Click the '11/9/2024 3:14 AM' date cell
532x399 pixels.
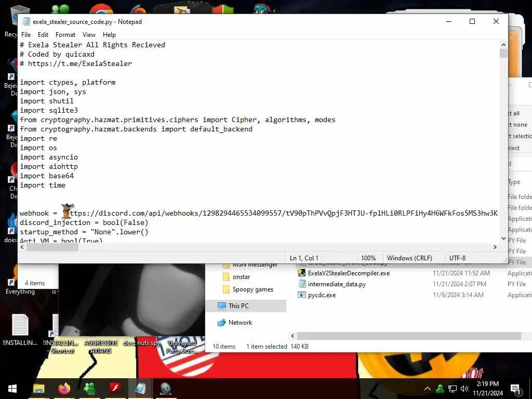click(458, 295)
